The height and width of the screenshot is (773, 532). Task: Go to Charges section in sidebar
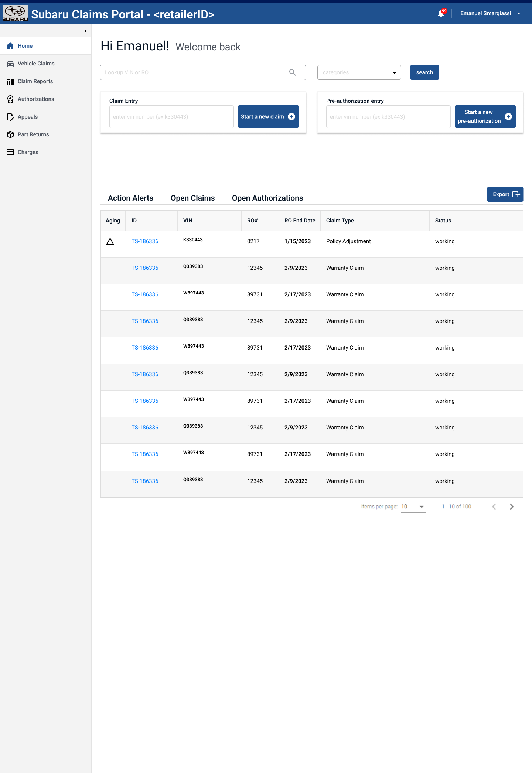pos(28,152)
